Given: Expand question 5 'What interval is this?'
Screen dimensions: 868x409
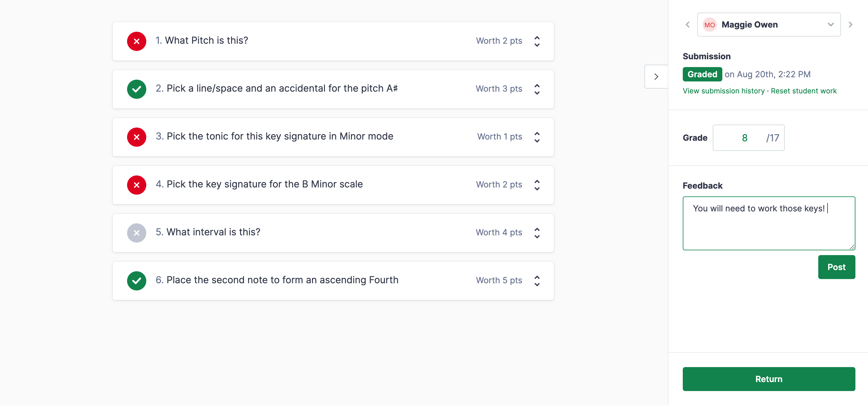Looking at the screenshot, I should [x=537, y=233].
